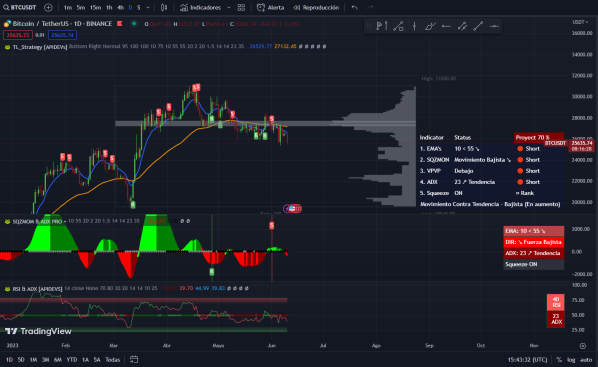Viewport: 598px width, 367px height.
Task: Click the 15:43:32 (UTC) timezone clock
Action: point(527,360)
